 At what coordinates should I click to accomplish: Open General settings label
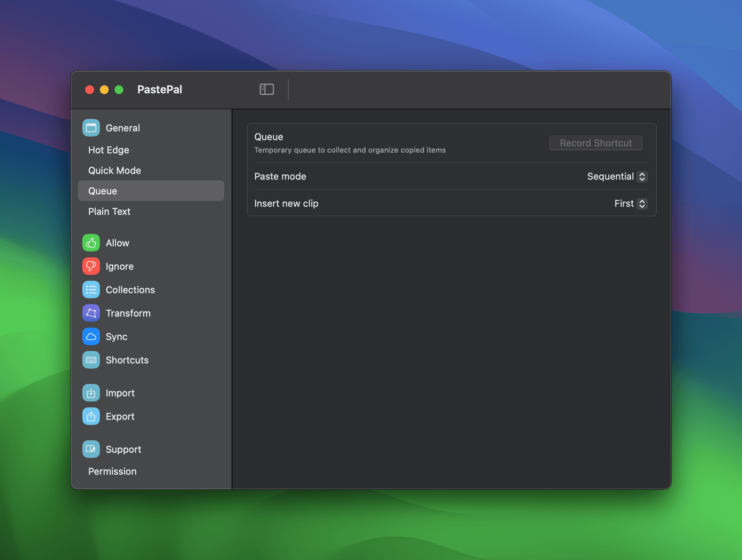[123, 128]
